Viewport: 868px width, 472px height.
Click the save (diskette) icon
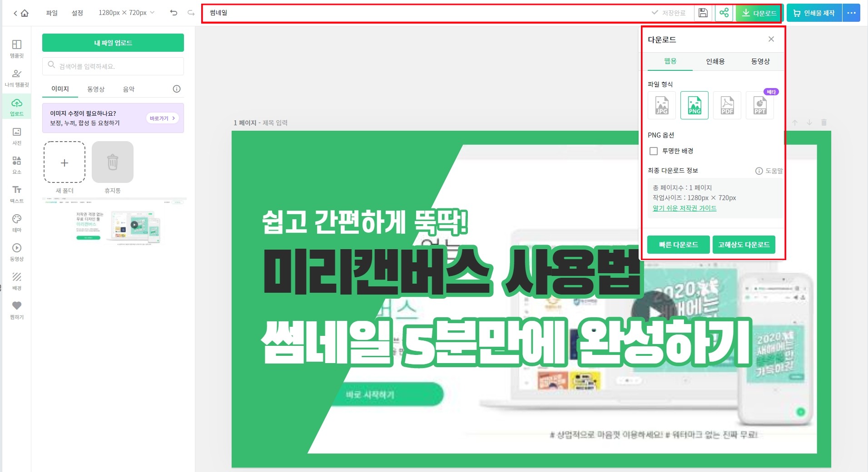(x=703, y=13)
